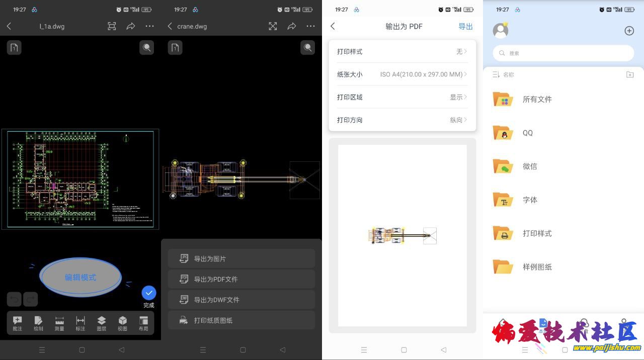Choose 导出为PDF文件 from export menu
Viewport: 644px width, 360px height.
[x=241, y=279]
